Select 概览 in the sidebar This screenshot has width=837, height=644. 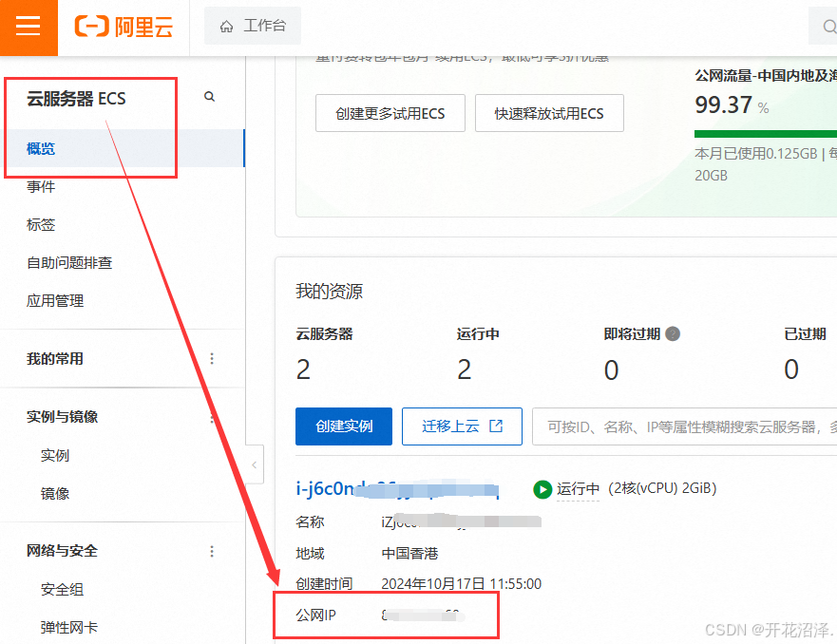pyautogui.click(x=123, y=148)
